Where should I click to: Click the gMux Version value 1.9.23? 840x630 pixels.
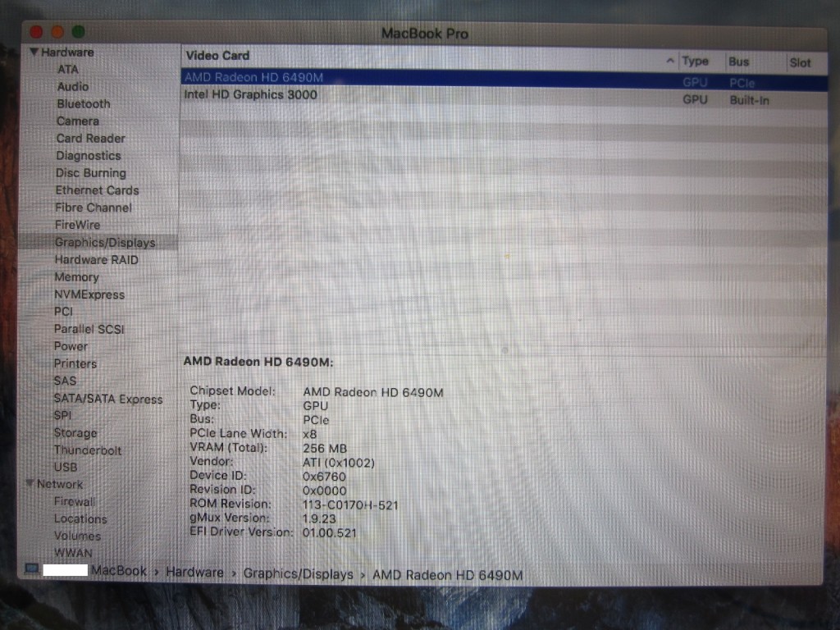point(319,518)
